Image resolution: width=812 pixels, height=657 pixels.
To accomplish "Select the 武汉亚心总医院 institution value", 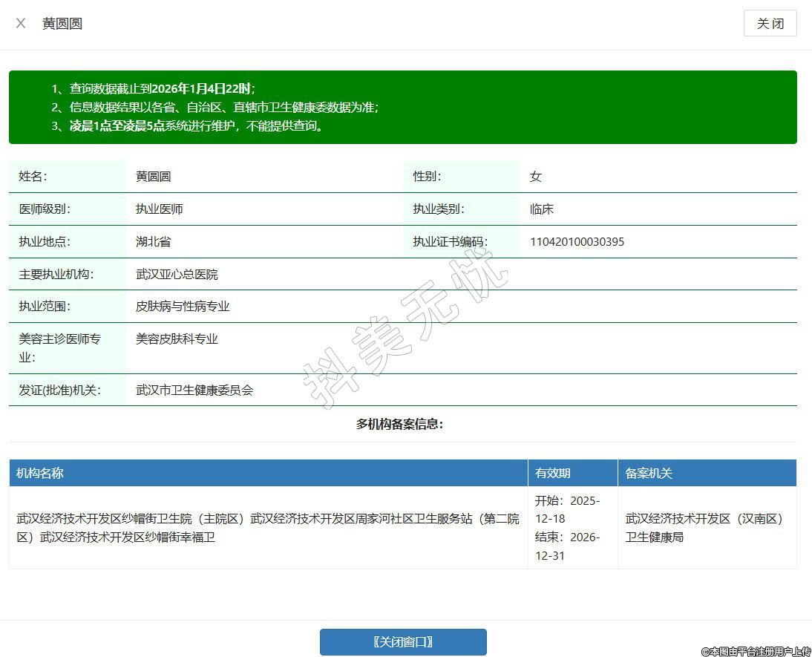I will coord(177,275).
